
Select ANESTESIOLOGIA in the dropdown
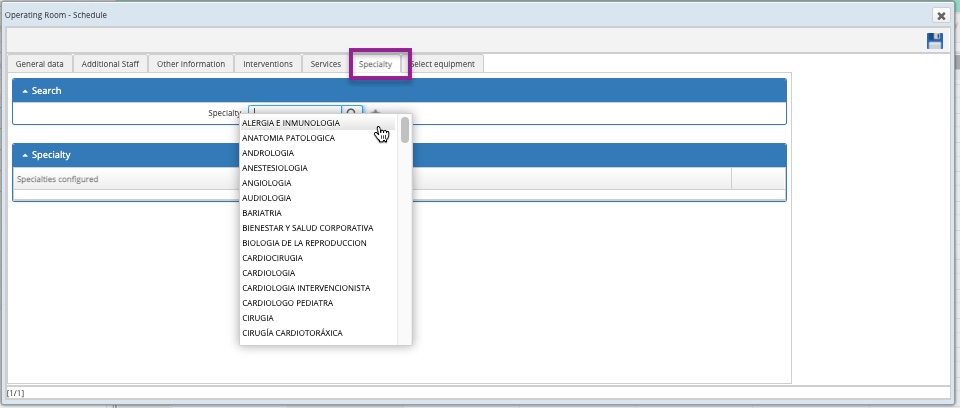318,168
